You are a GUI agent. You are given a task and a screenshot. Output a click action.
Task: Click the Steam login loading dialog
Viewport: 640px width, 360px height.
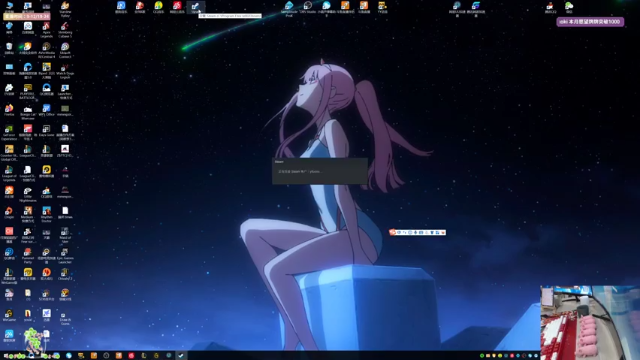(x=320, y=171)
